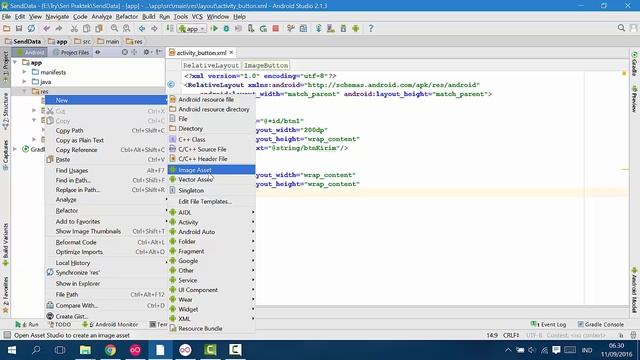The width and height of the screenshot is (640, 360).
Task: Select Find Usages context entry
Action: (x=106, y=171)
